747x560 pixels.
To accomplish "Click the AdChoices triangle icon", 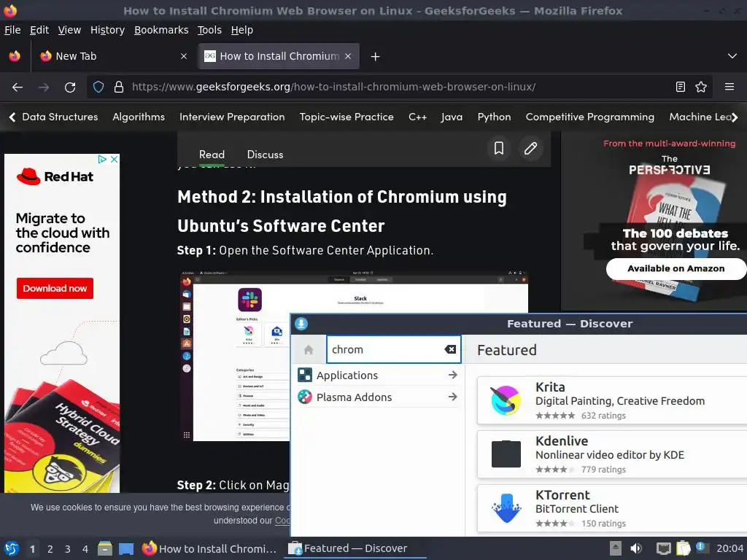I will pyautogui.click(x=102, y=159).
